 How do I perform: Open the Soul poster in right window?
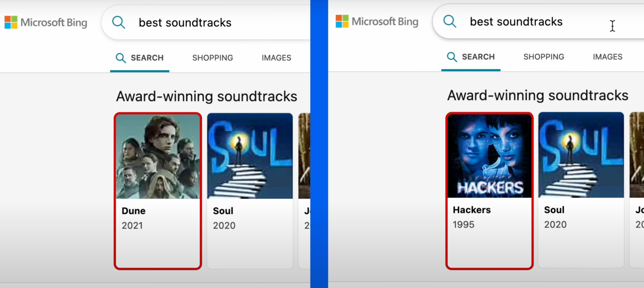581,155
